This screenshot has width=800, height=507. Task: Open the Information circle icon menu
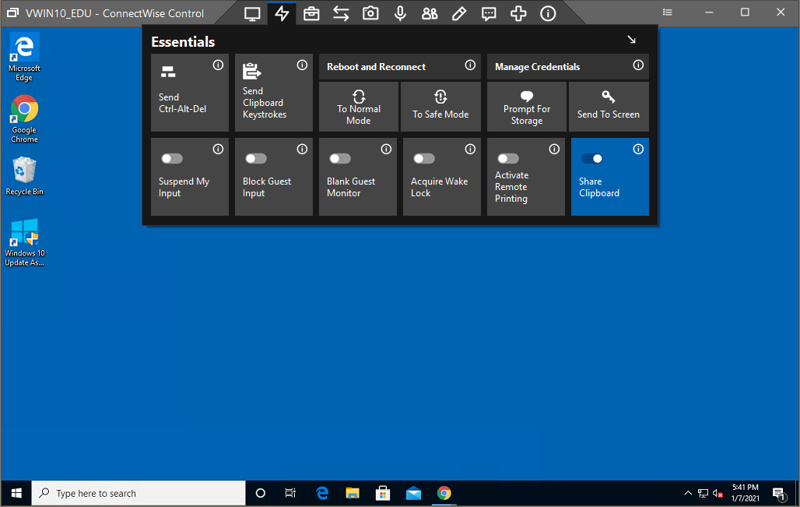click(548, 14)
